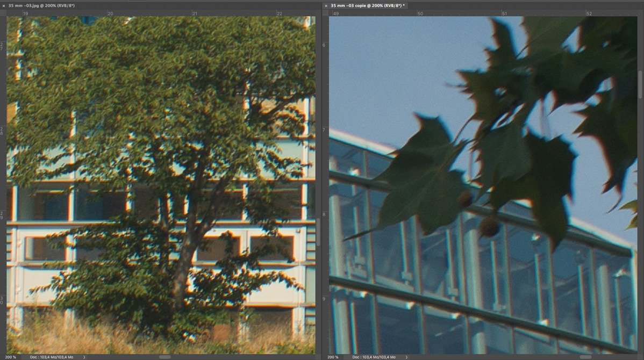Click the 200 % zoom field of left document

pos(11,357)
